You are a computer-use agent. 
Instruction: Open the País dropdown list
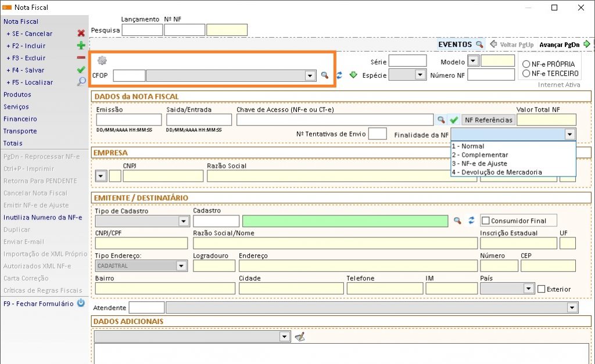coord(528,289)
